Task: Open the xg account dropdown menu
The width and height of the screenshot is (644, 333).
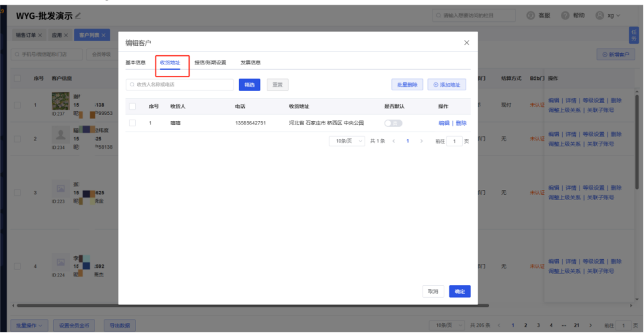Action: click(613, 15)
